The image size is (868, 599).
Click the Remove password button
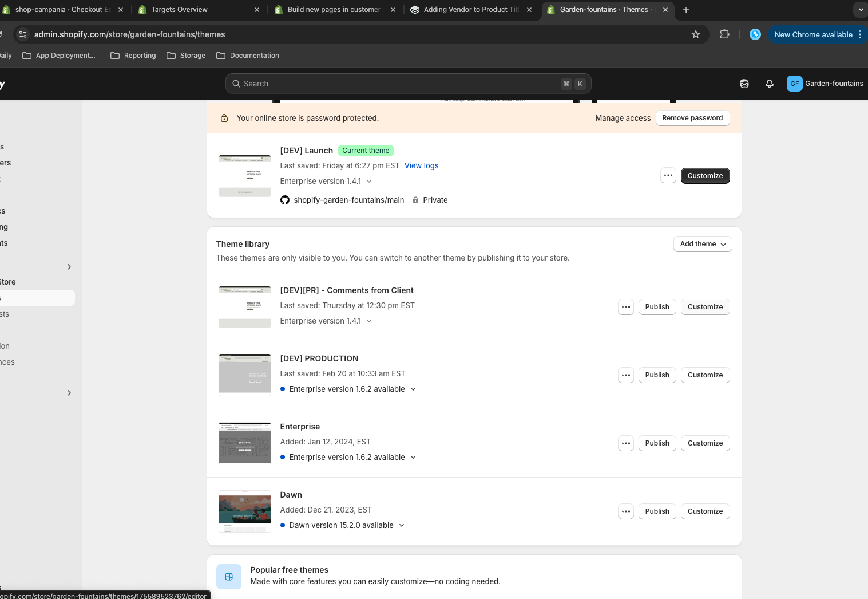point(692,118)
